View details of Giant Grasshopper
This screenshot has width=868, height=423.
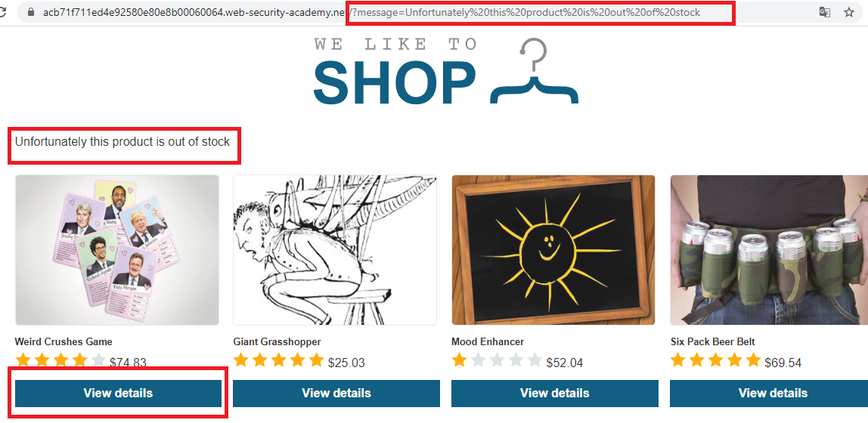pos(336,393)
